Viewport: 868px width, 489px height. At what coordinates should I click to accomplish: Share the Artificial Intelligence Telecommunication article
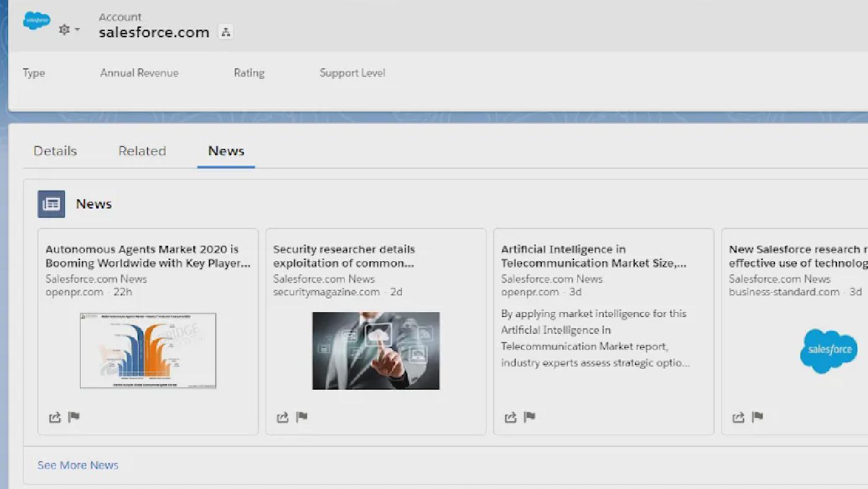pos(510,417)
